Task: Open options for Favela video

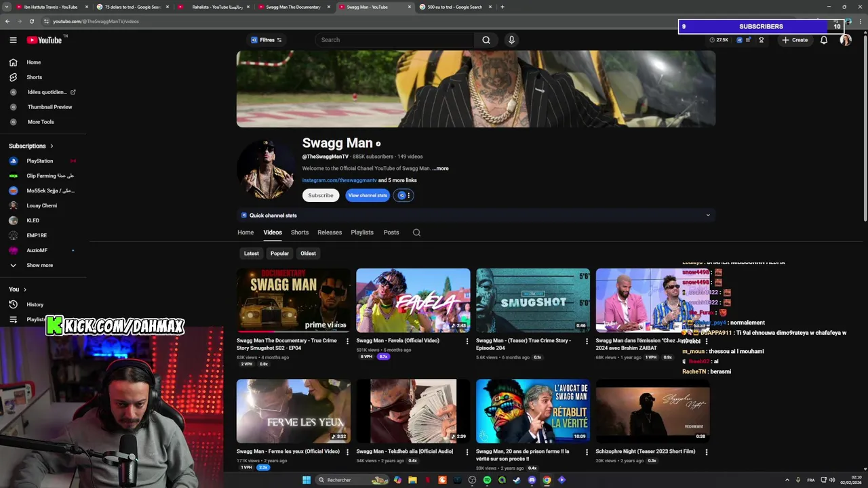Action: [467, 341]
